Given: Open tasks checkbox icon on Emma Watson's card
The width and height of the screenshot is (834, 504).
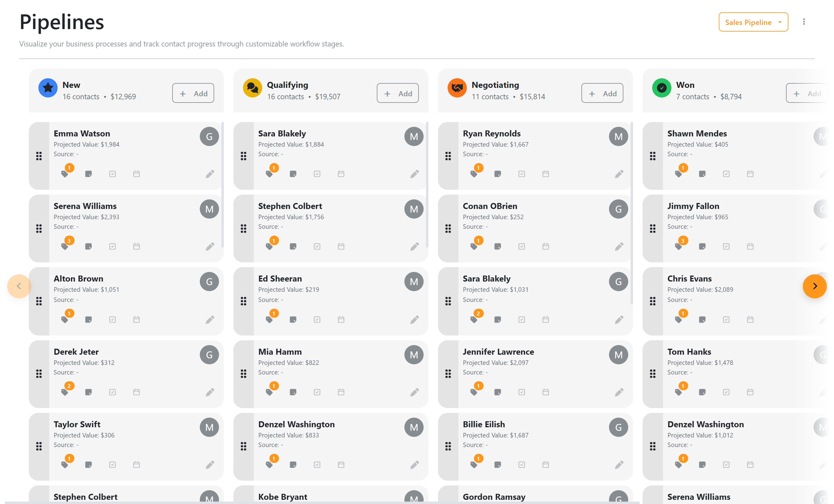Looking at the screenshot, I should 112,174.
